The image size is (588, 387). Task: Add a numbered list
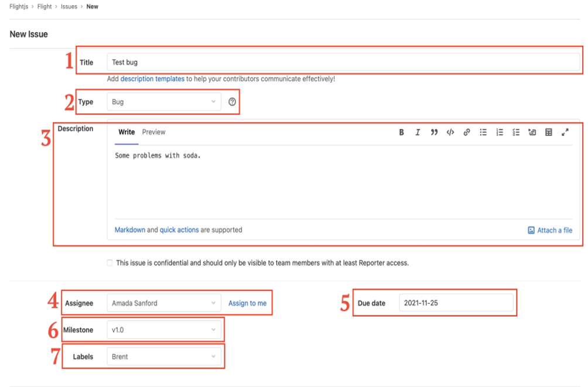pyautogui.click(x=500, y=132)
